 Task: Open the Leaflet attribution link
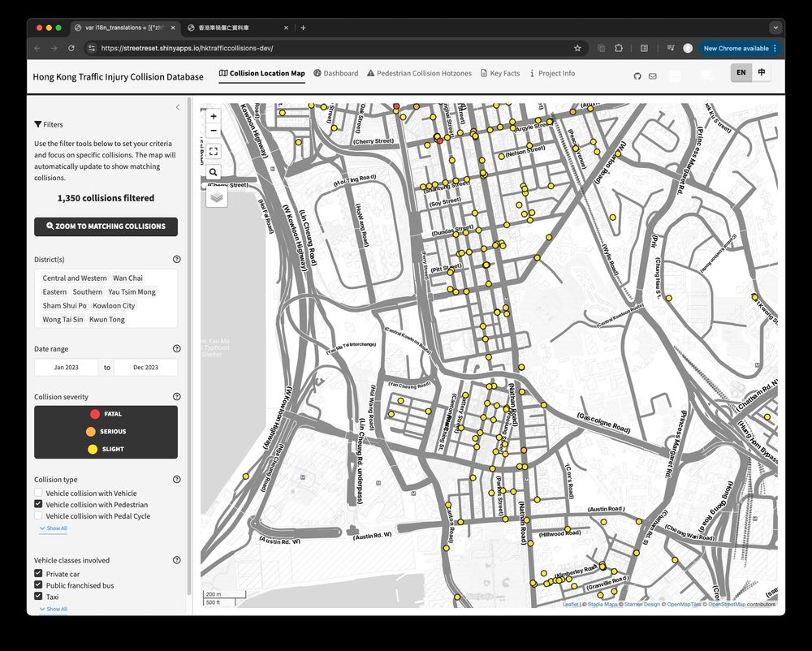570,604
